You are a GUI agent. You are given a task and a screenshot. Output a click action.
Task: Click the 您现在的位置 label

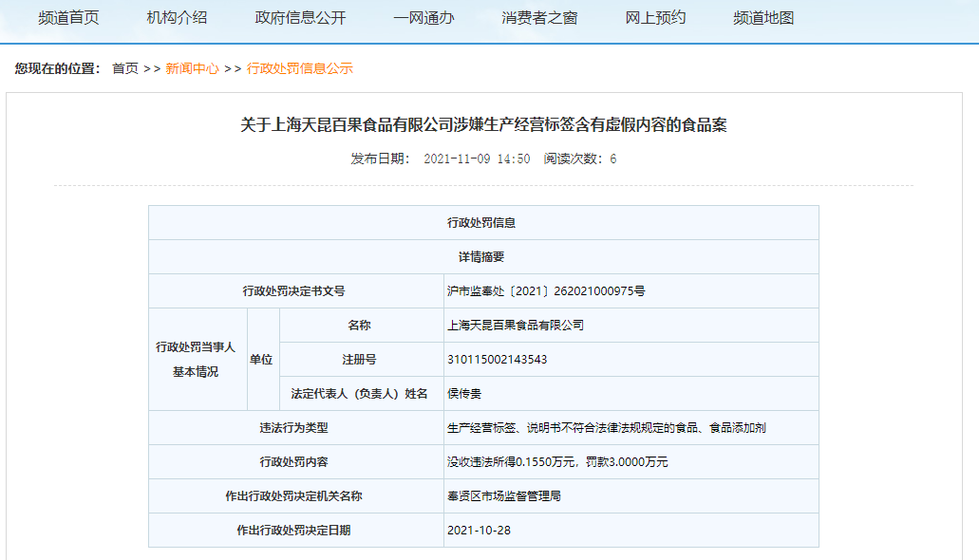point(57,68)
